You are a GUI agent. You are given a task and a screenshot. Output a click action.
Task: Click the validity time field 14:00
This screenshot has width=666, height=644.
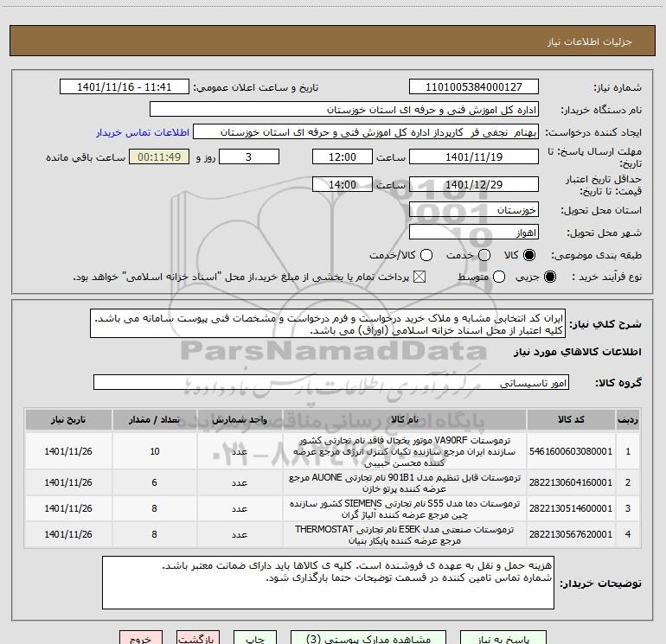point(343,184)
